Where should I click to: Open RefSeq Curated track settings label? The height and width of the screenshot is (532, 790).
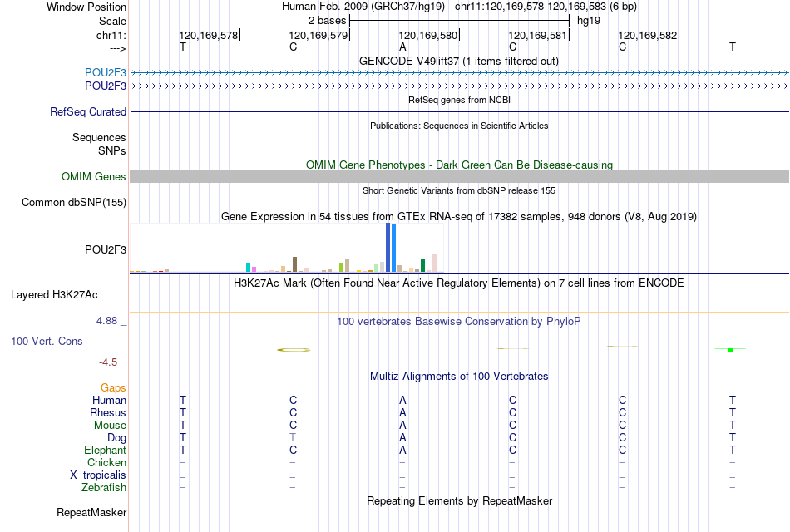coord(87,112)
